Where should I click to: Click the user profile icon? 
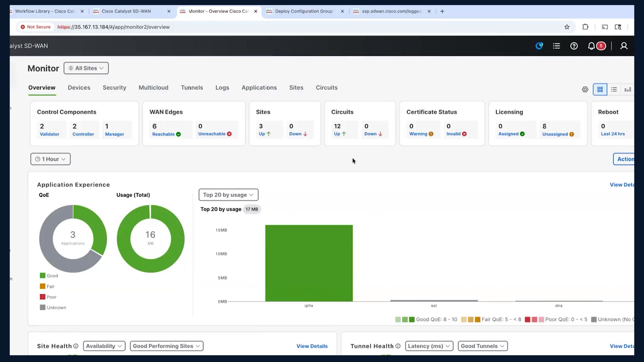tap(624, 46)
